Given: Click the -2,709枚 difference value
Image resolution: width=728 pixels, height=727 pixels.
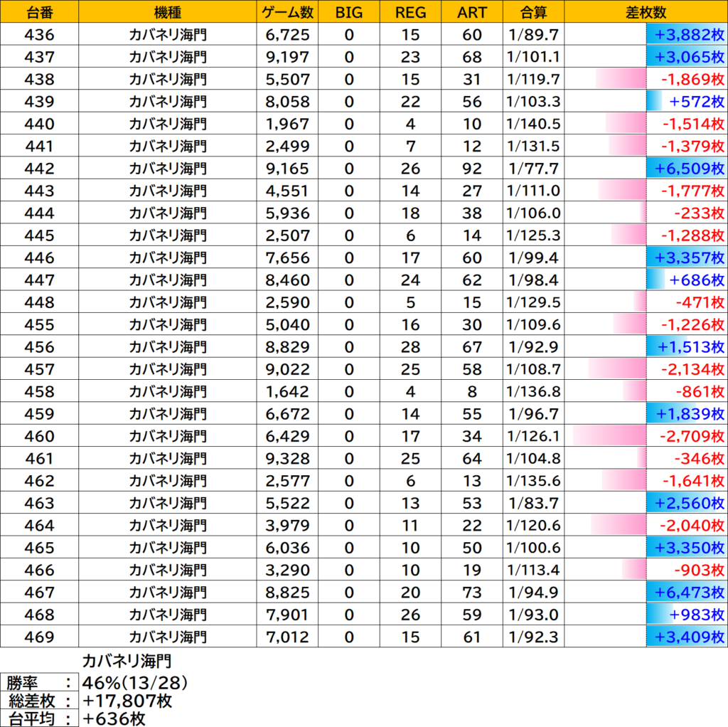Looking at the screenshot, I should (692, 436).
